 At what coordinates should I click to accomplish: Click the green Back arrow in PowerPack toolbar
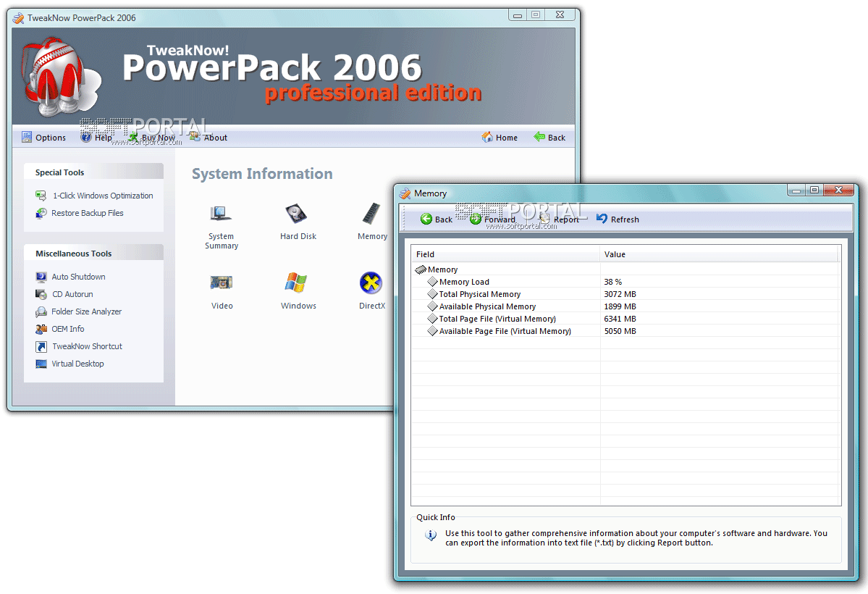coord(539,137)
